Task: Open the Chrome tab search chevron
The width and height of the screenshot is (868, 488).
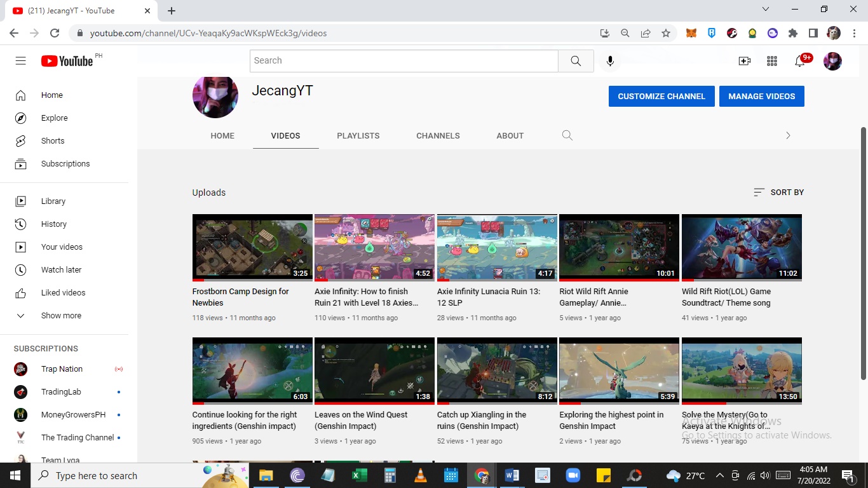Action: (766, 10)
